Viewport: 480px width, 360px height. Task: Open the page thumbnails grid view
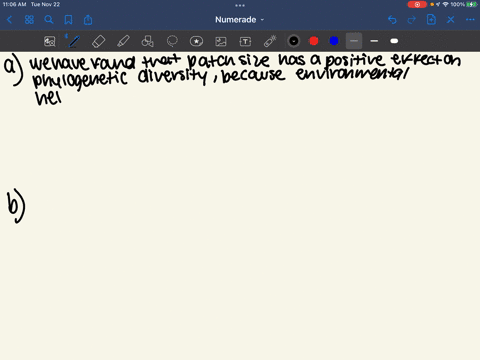click(x=29, y=20)
